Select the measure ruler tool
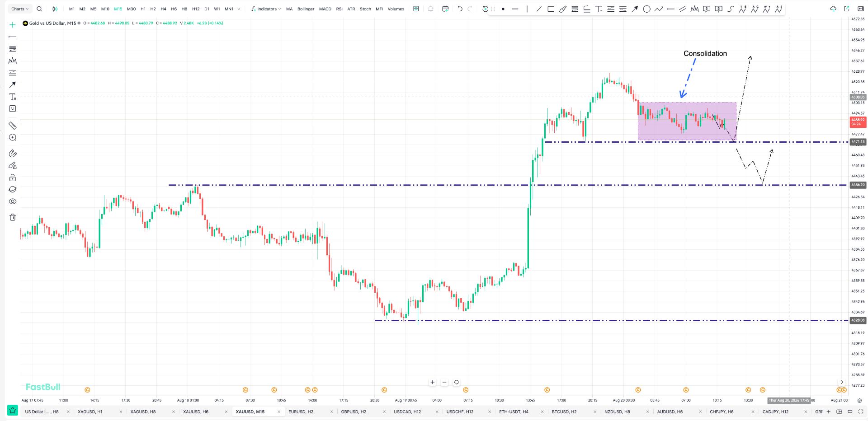This screenshot has height=421, width=868. coord(13,126)
